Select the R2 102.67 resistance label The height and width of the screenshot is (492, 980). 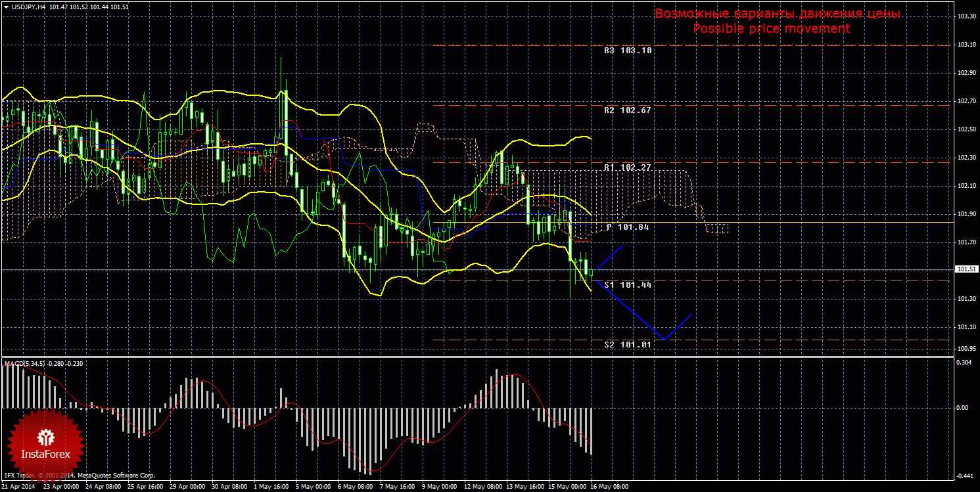[628, 110]
